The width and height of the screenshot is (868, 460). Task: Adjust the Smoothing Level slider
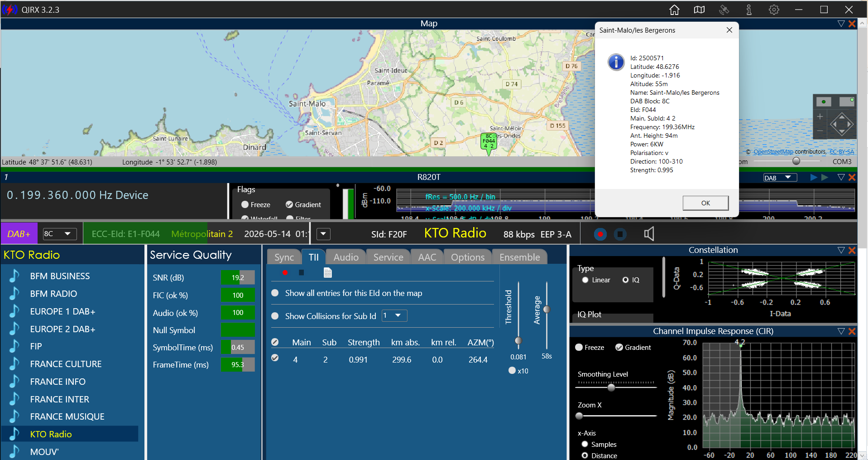pos(611,387)
